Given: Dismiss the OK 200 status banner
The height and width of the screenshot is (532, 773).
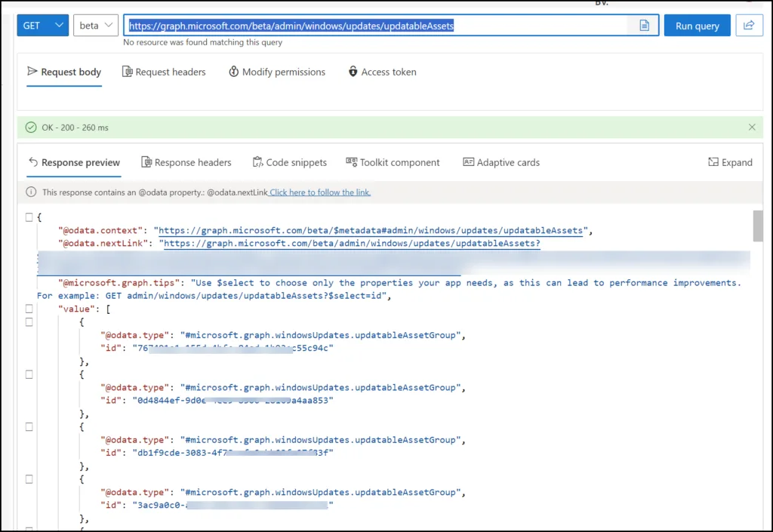Looking at the screenshot, I should pyautogui.click(x=752, y=127).
